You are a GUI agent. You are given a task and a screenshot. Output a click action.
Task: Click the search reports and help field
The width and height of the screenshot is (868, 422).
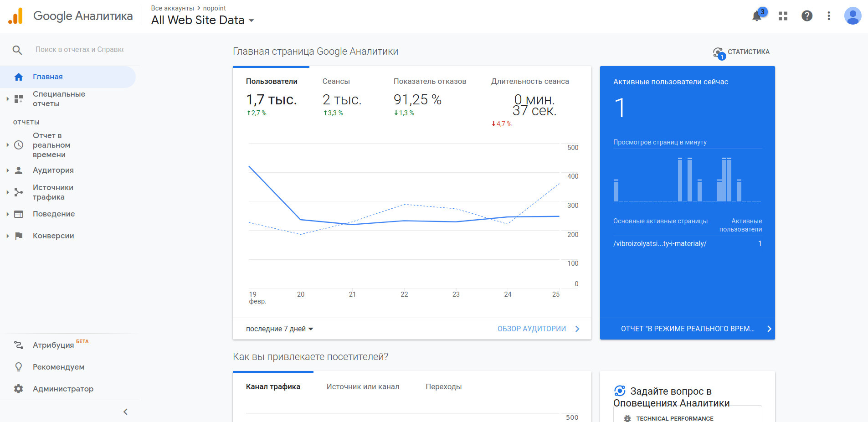[80, 50]
